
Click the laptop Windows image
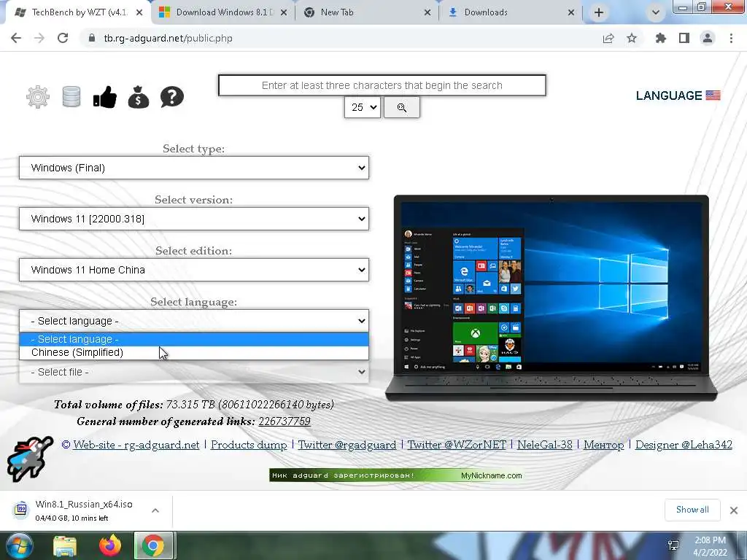click(551, 298)
